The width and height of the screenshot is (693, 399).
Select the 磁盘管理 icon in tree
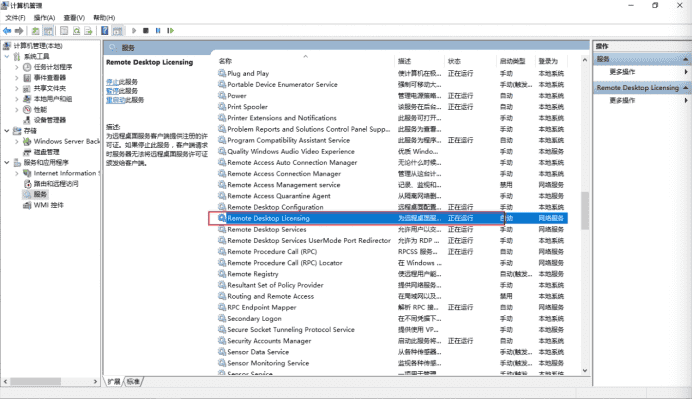tap(27, 152)
